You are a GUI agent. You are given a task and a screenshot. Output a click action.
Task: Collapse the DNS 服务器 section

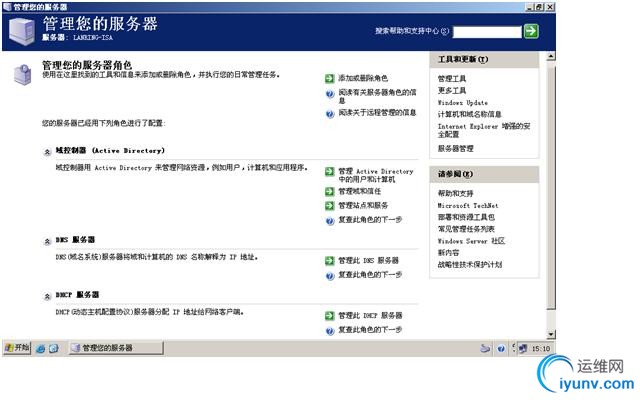coord(47,242)
